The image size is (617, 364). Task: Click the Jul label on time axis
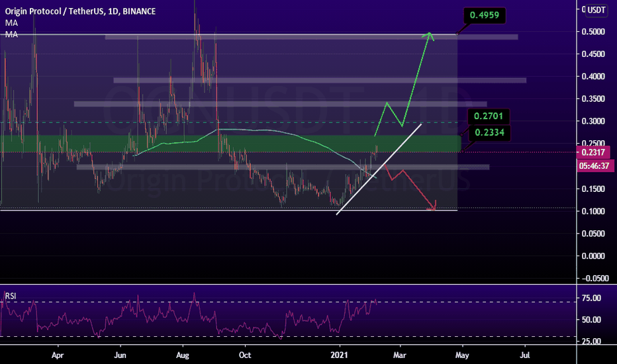pyautogui.click(x=524, y=355)
